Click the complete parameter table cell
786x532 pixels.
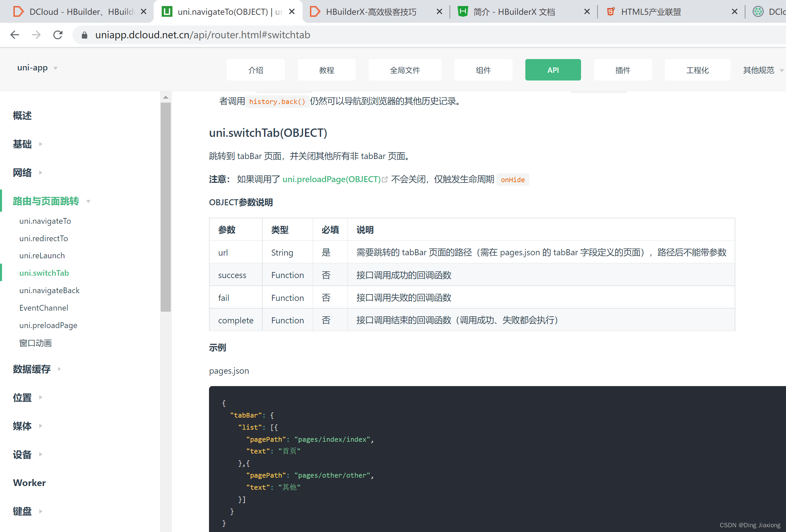click(236, 320)
